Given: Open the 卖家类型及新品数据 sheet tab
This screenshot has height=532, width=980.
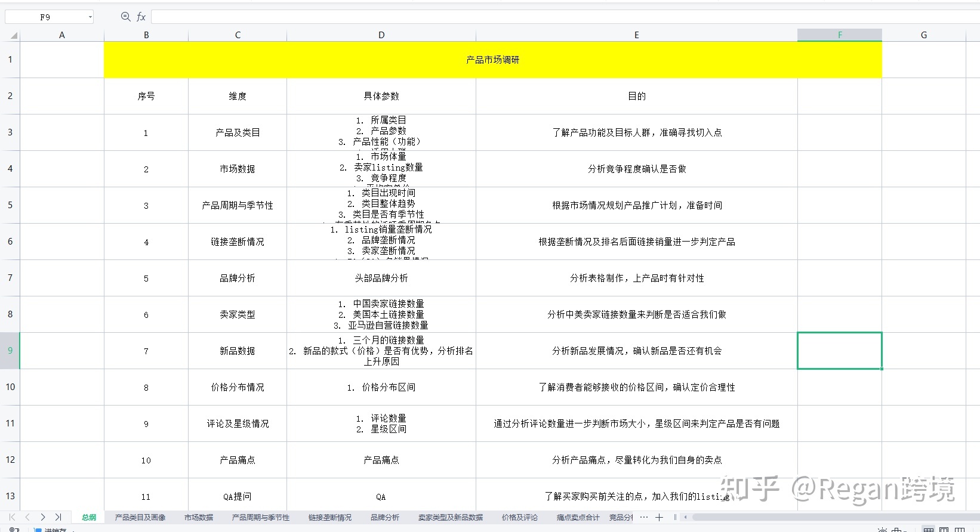Looking at the screenshot, I should point(451,518).
